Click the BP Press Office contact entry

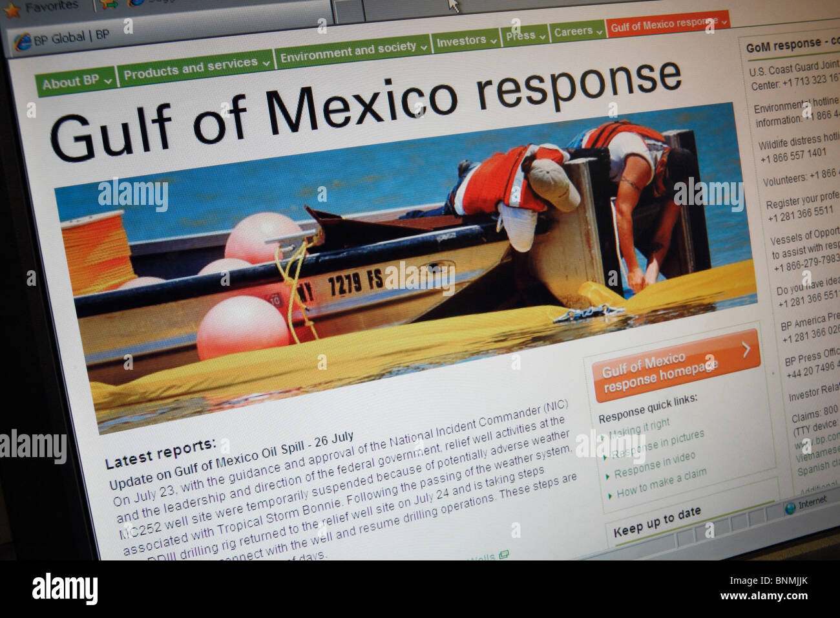[812, 364]
